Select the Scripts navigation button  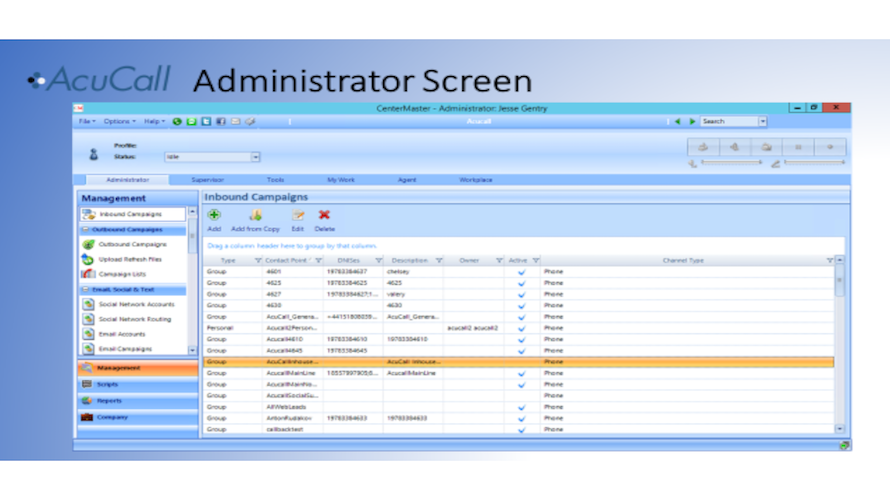138,384
